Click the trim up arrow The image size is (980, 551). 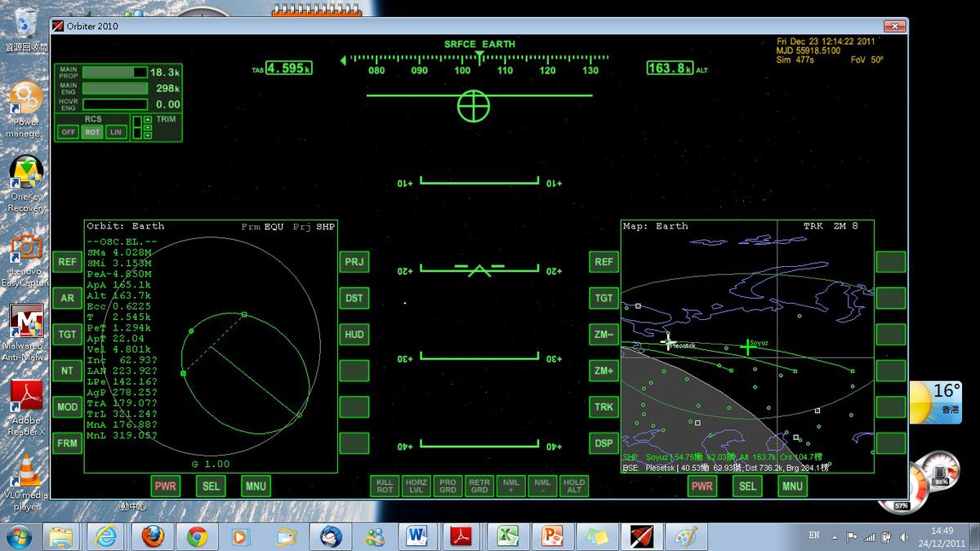point(147,120)
